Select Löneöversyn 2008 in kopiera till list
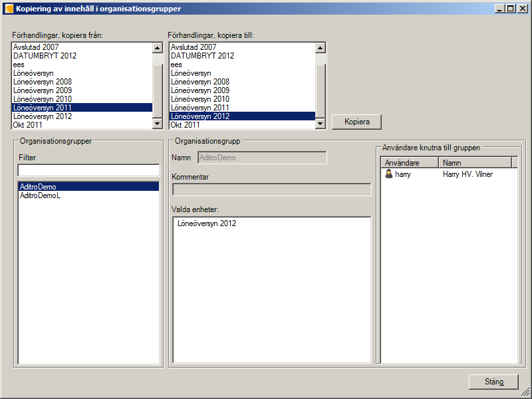This screenshot has height=399, width=532. tap(242, 82)
